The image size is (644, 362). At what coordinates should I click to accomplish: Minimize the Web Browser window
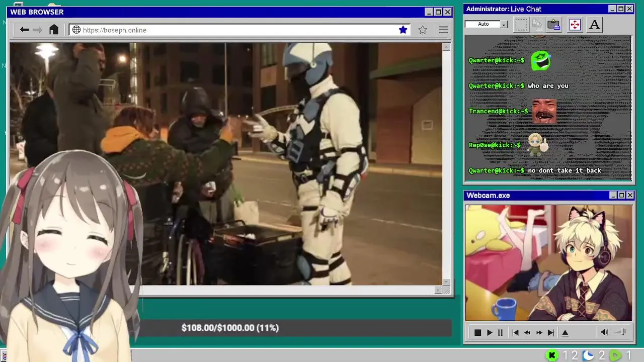click(x=429, y=12)
